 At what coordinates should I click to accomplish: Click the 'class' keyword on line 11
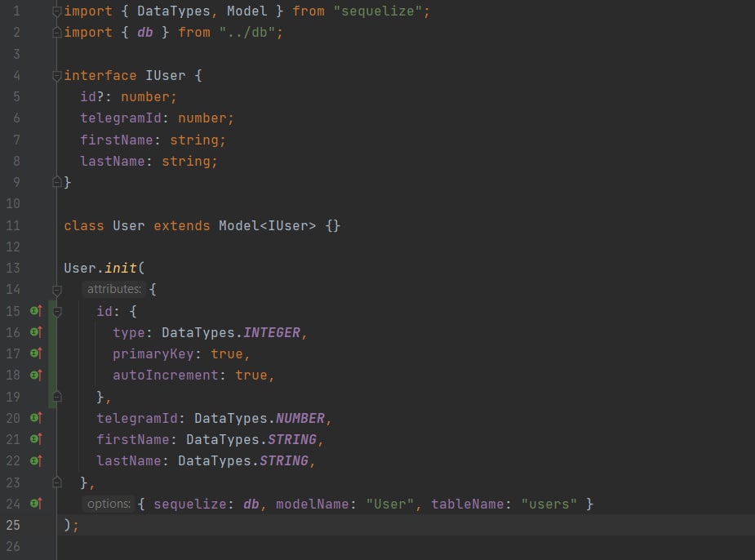[84, 225]
